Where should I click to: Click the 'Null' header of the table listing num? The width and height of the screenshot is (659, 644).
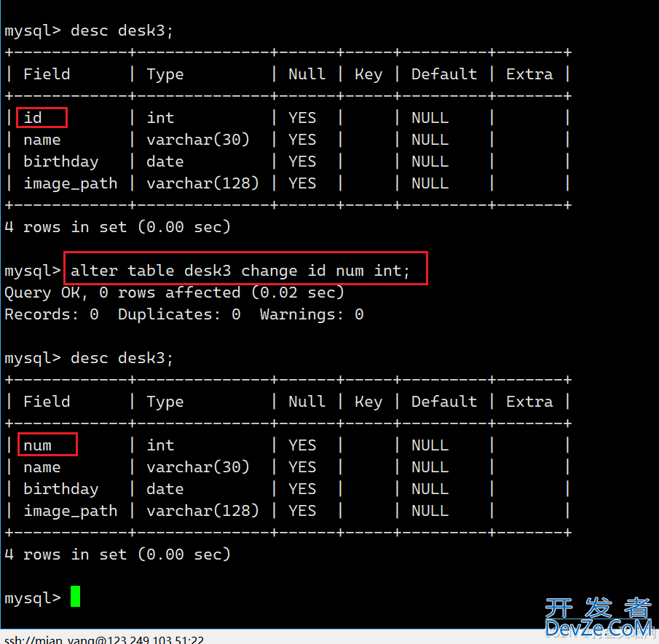(307, 402)
